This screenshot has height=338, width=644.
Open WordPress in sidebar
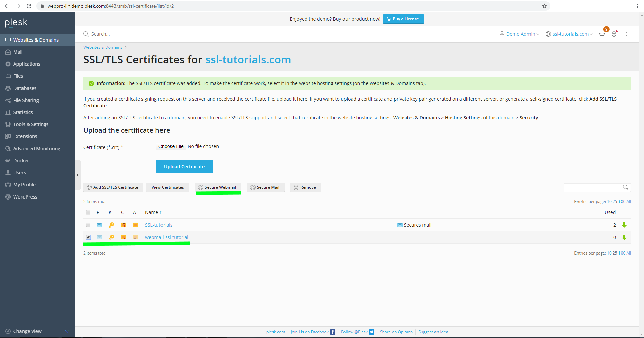click(x=38, y=197)
